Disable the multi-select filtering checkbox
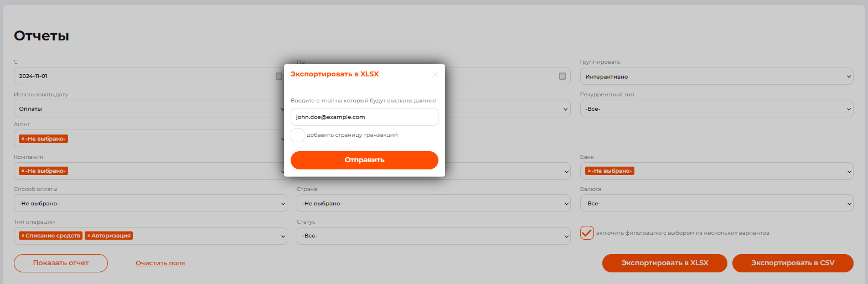This screenshot has width=868, height=284. coord(587,233)
